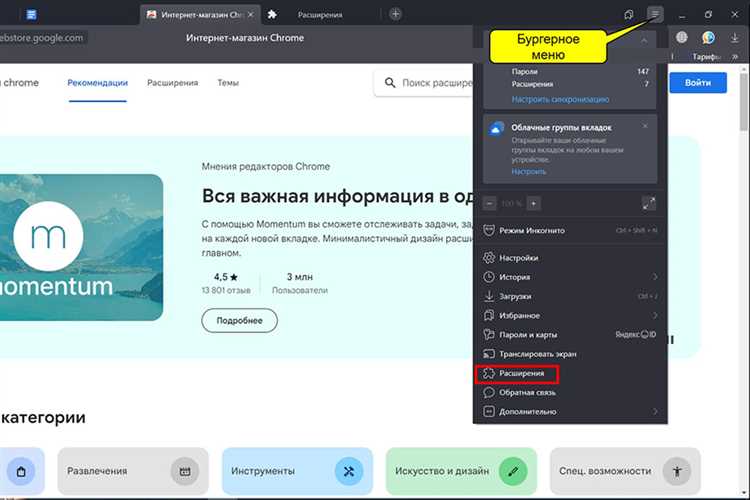750x500 pixels.
Task: Close the Интернет-магазин Chrome tab
Action: tap(249, 14)
